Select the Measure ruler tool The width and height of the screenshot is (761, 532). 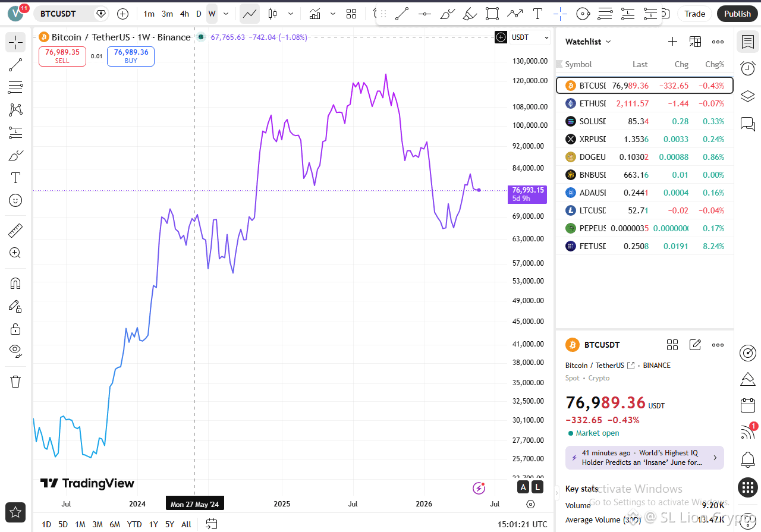click(x=15, y=230)
